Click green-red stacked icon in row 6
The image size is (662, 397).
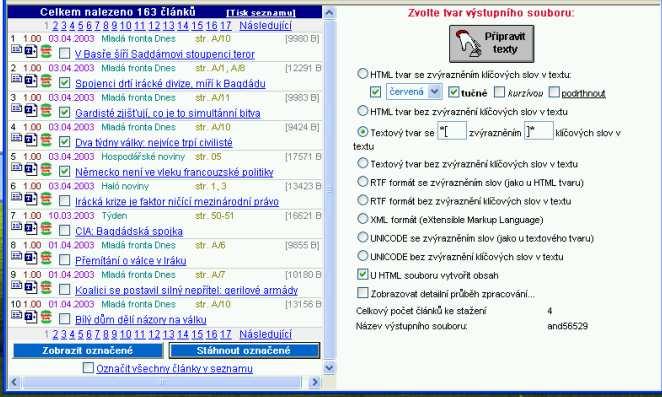click(46, 199)
